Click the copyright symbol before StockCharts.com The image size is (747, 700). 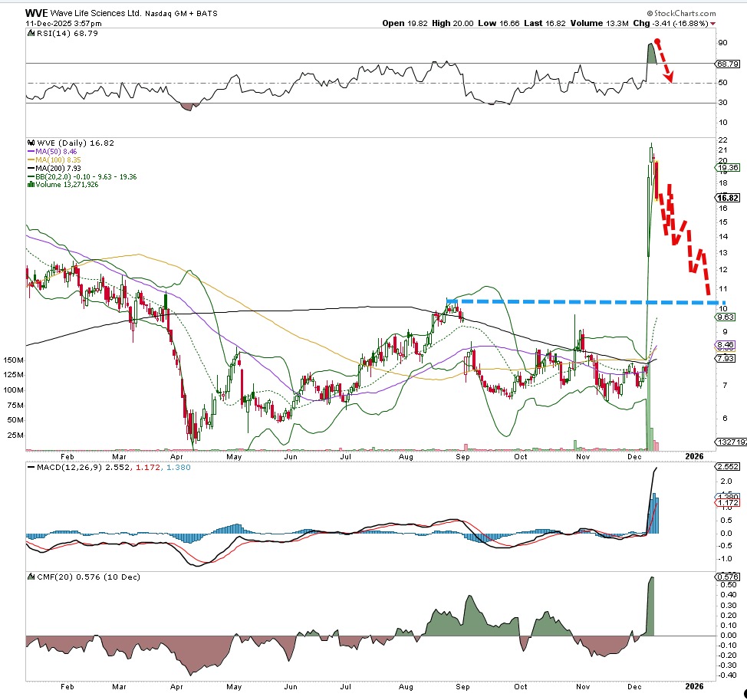[650, 13]
